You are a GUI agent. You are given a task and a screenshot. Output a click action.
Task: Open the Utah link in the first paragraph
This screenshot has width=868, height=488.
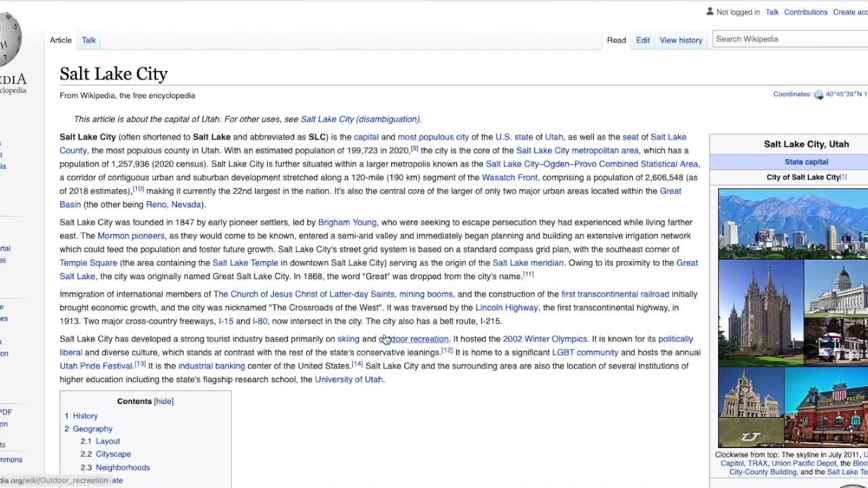click(x=554, y=137)
